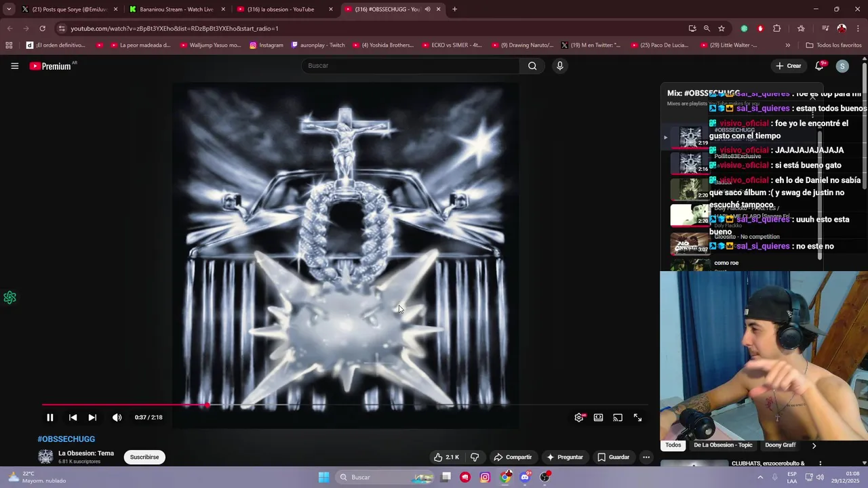Switch to theater mode

pos(599,418)
